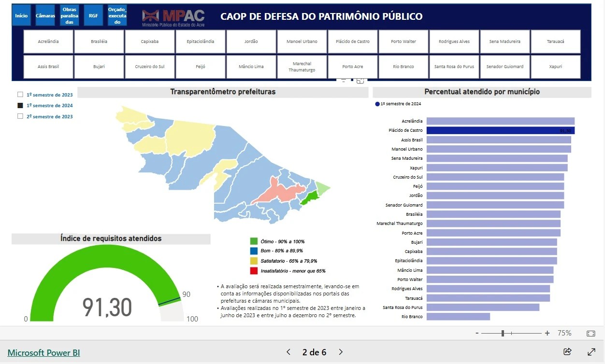Check the 2º semestre de 2023 checkbox

pyautogui.click(x=20, y=116)
